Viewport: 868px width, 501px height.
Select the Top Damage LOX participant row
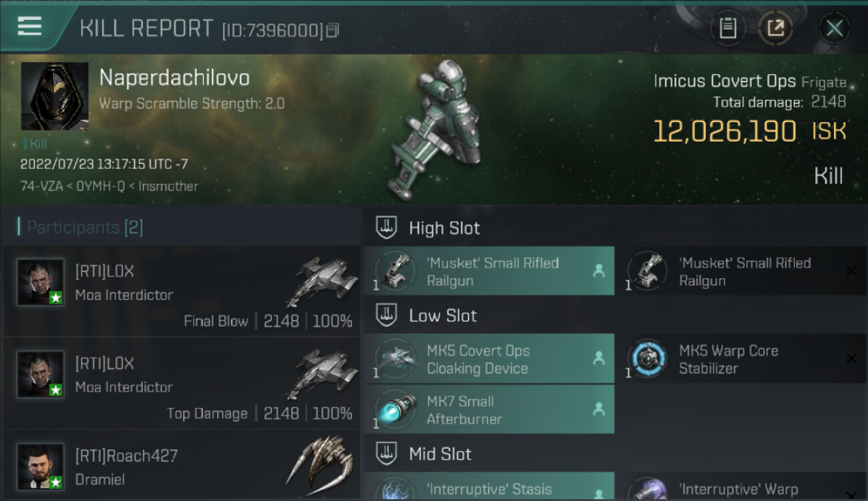click(182, 383)
